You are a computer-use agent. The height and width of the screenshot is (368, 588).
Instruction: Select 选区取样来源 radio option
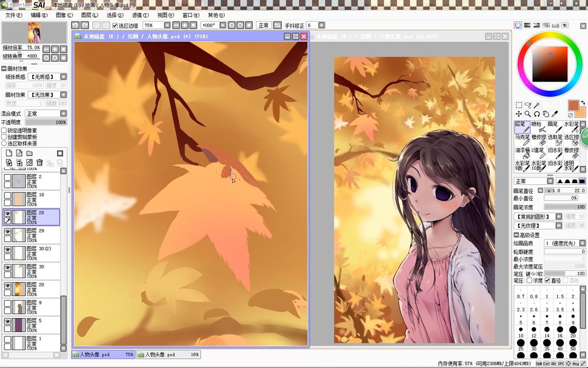pos(4,144)
